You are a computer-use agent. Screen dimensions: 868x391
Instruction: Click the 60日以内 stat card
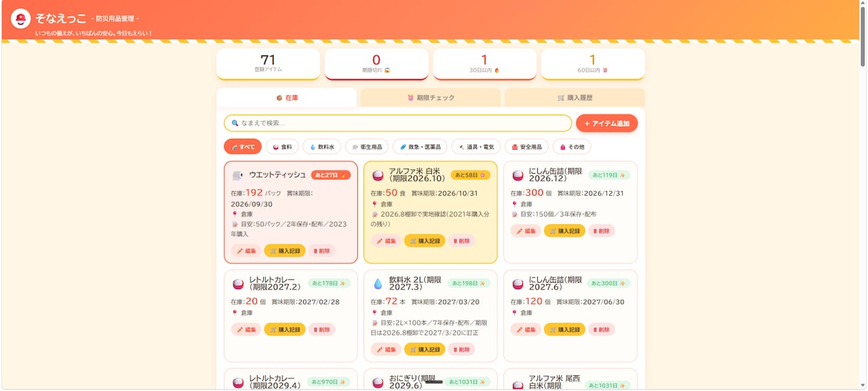point(593,63)
